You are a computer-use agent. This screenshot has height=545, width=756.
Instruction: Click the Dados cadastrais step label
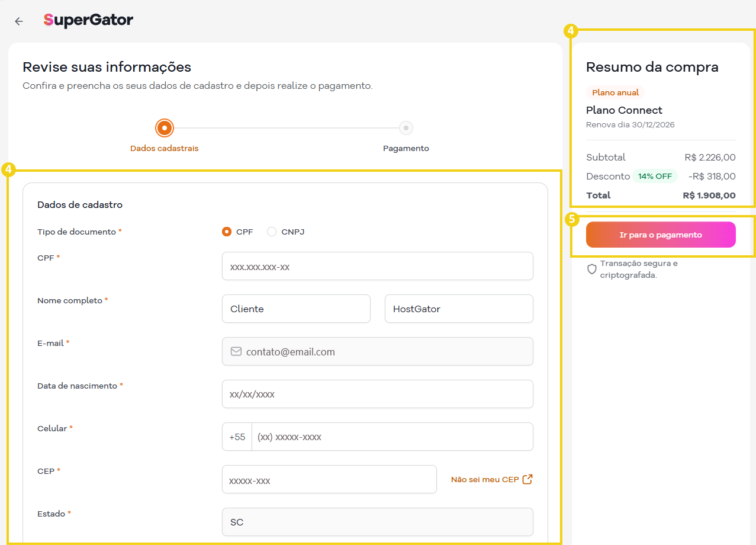tap(164, 148)
